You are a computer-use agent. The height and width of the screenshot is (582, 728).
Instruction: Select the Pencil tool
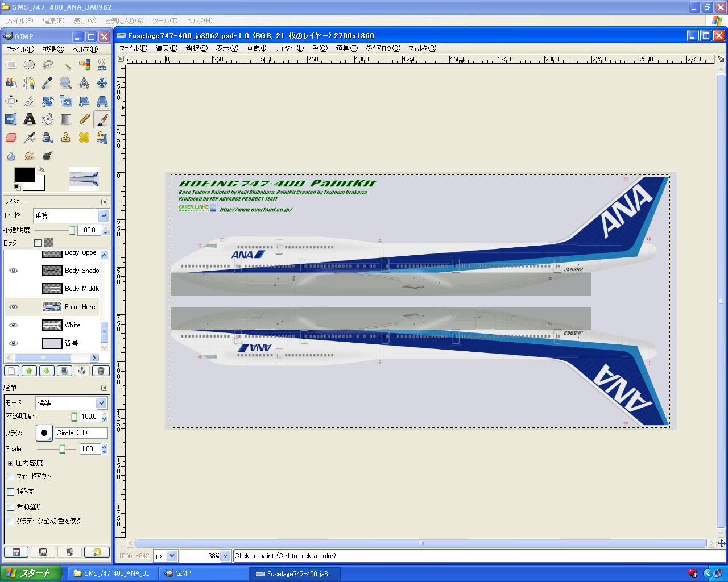point(84,119)
